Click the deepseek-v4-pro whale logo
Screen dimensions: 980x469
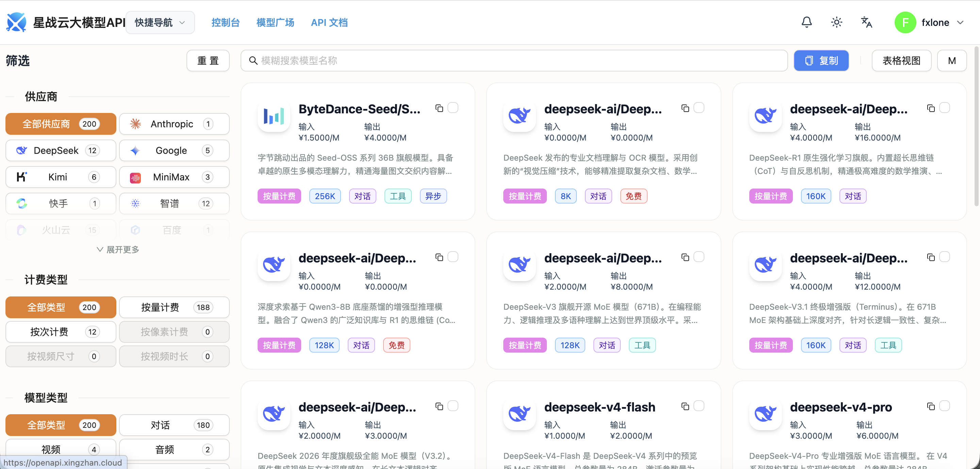click(765, 414)
